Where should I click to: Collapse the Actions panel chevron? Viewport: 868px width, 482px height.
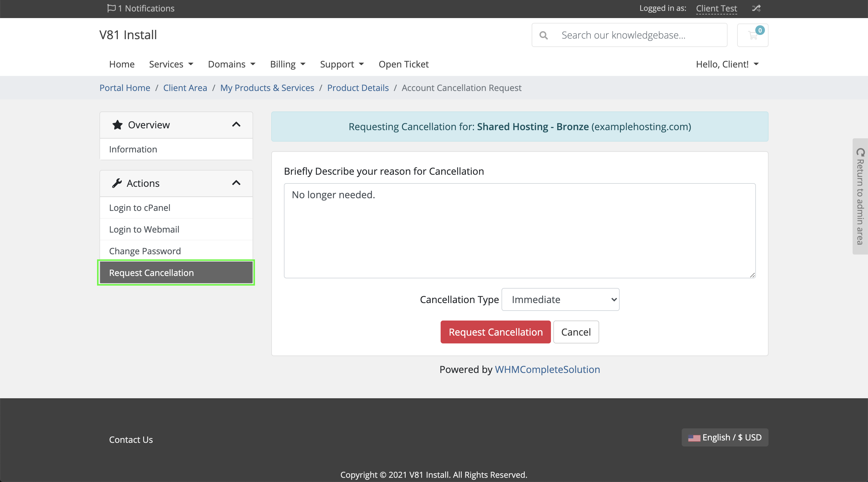click(x=236, y=183)
